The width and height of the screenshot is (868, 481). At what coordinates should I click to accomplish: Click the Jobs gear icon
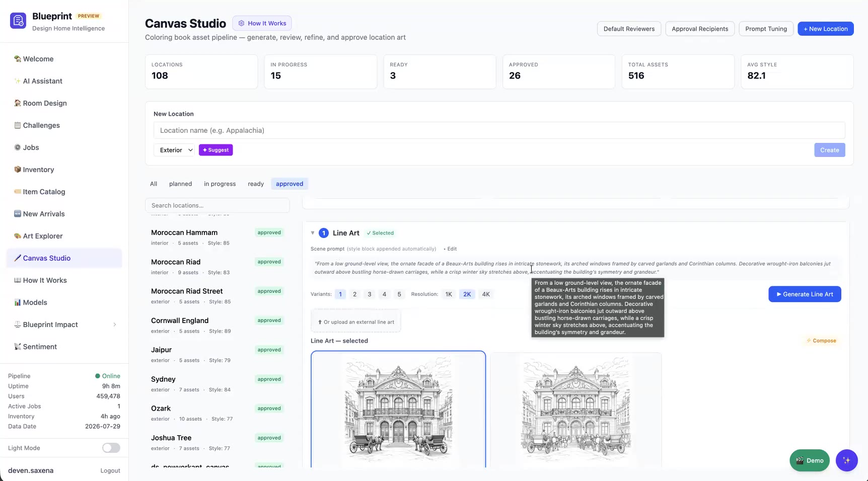(x=18, y=147)
